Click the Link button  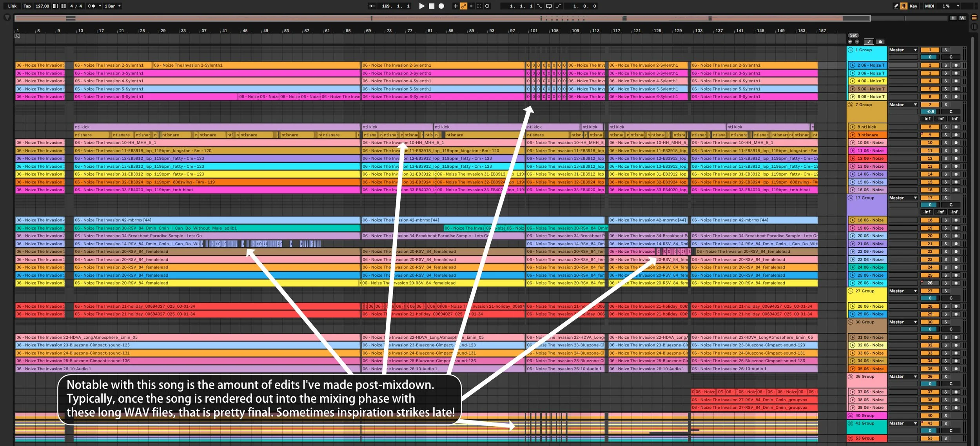coord(12,6)
